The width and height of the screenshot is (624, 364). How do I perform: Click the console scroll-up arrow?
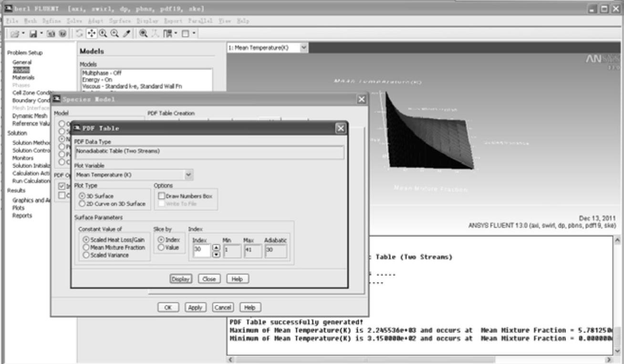[x=617, y=240]
